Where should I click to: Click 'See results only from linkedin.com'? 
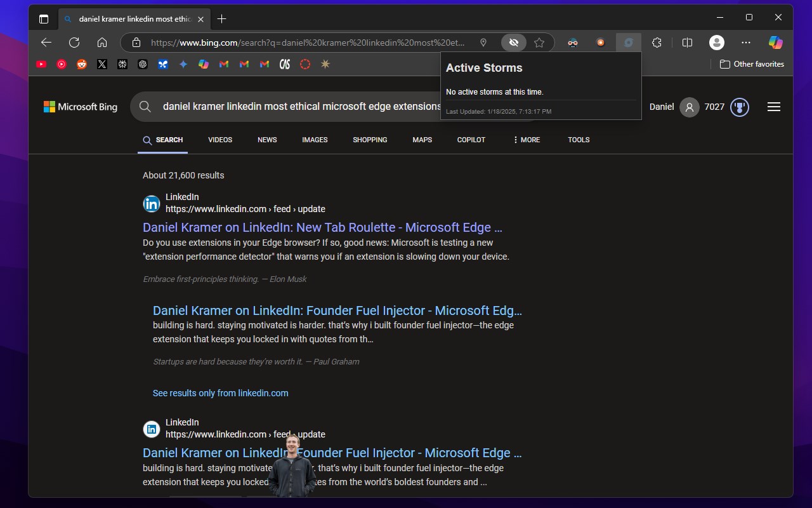pyautogui.click(x=221, y=393)
